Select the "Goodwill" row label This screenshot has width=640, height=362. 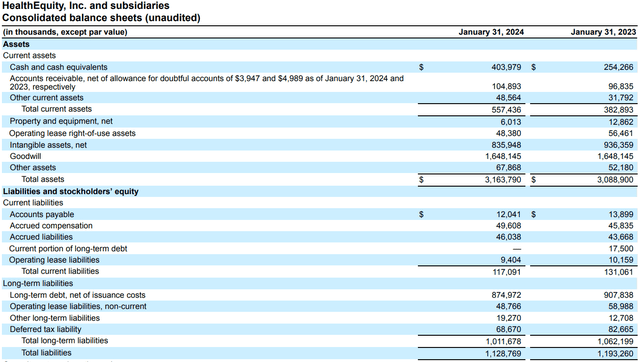(x=25, y=156)
